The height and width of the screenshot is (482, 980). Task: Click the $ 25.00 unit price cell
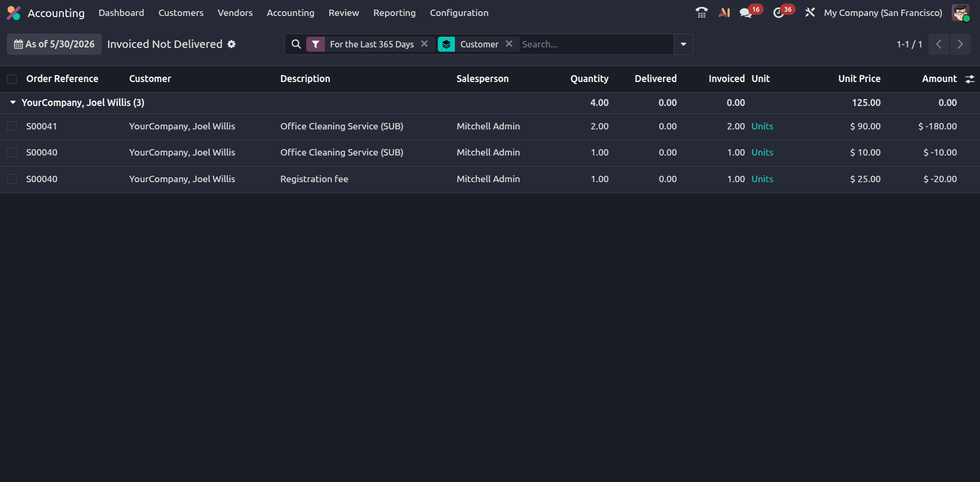tap(865, 179)
